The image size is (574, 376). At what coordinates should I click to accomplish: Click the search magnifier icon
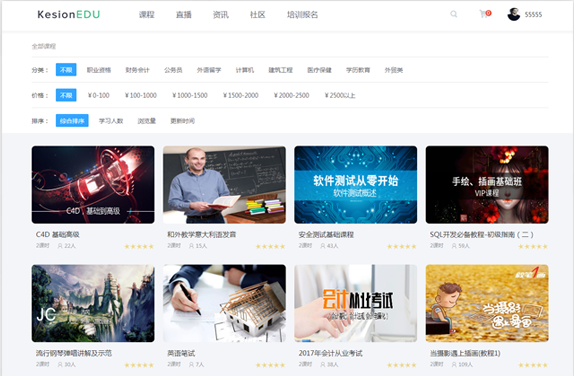454,14
